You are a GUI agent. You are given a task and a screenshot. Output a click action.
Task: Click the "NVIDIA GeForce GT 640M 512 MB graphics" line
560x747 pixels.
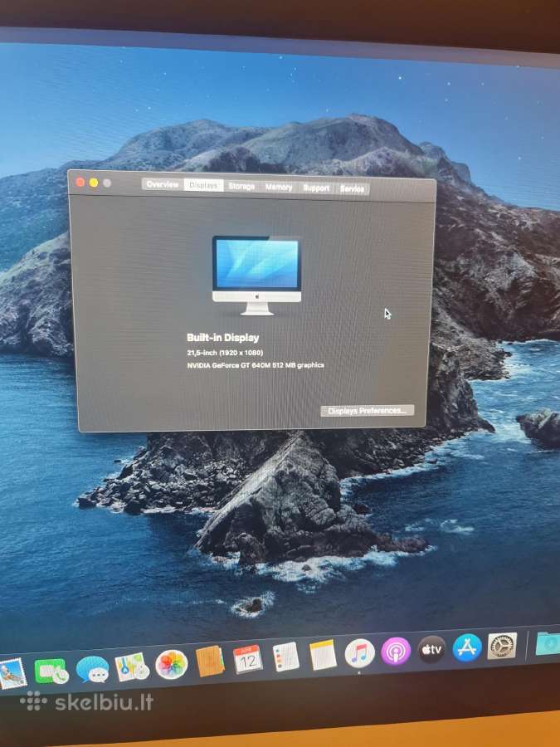tap(256, 365)
